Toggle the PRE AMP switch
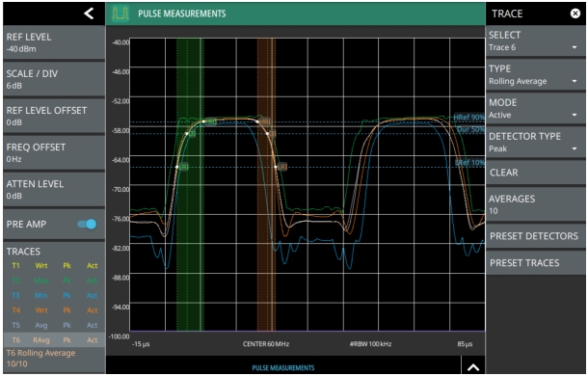 tap(87, 224)
